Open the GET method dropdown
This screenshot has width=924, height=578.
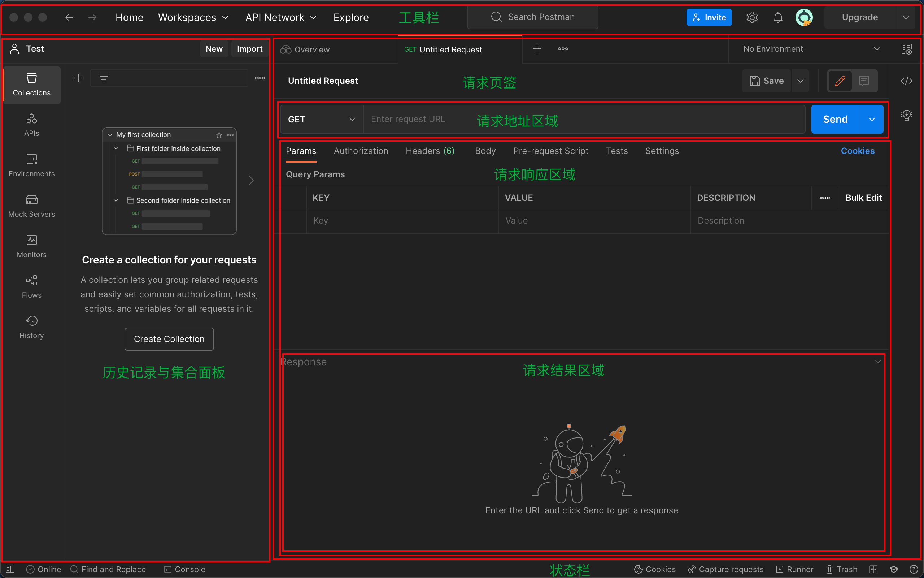click(322, 119)
